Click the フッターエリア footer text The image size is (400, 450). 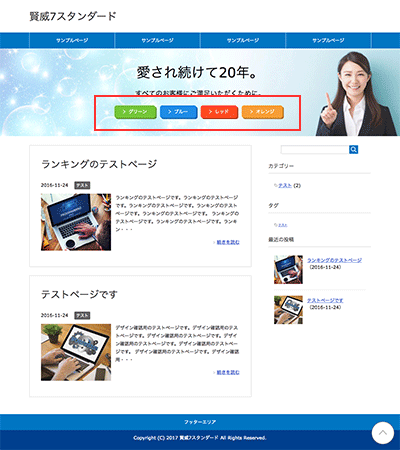[200, 422]
